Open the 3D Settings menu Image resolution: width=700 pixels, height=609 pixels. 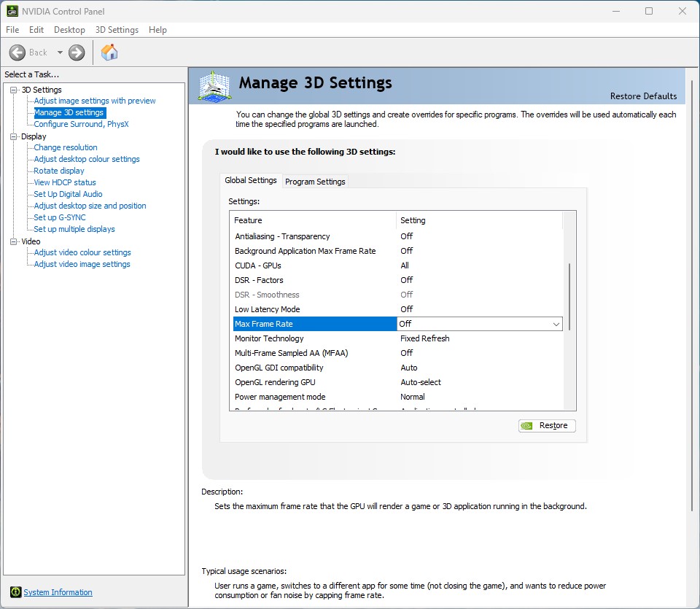tap(117, 30)
